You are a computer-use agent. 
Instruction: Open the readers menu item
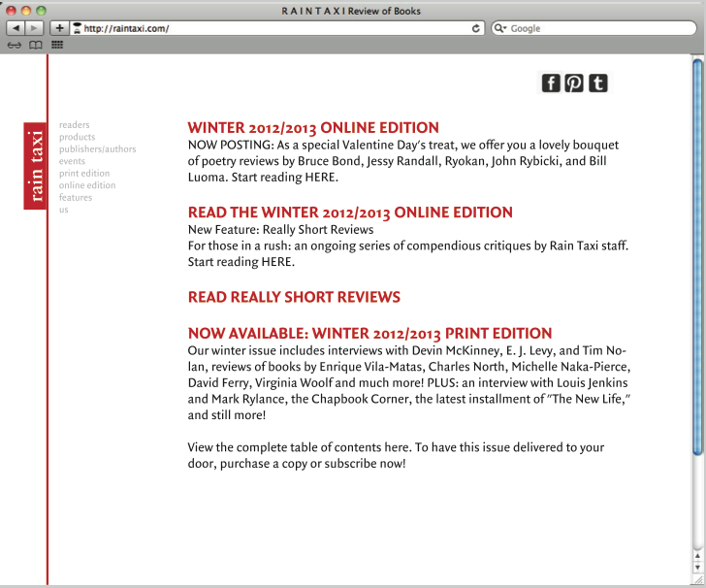[x=75, y=125]
